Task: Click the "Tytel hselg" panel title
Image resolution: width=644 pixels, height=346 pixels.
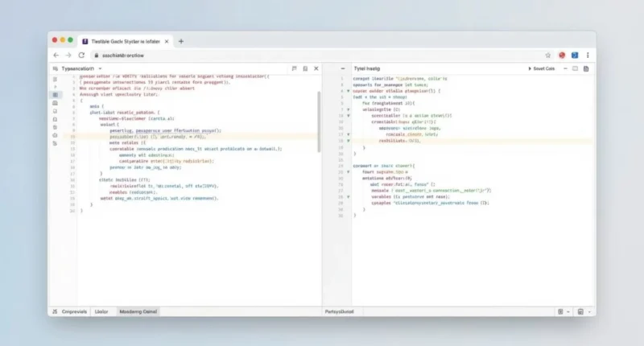Action: coord(367,68)
